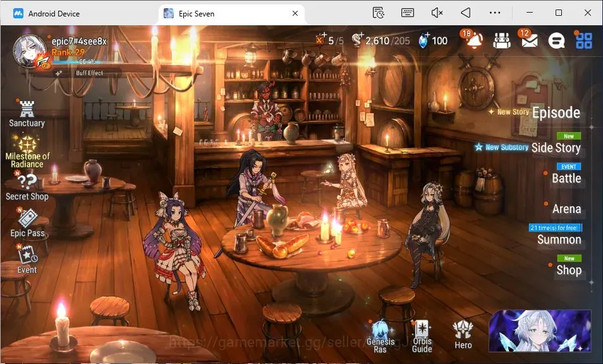Open the Summon menu
The width and height of the screenshot is (603, 364).
click(x=559, y=240)
